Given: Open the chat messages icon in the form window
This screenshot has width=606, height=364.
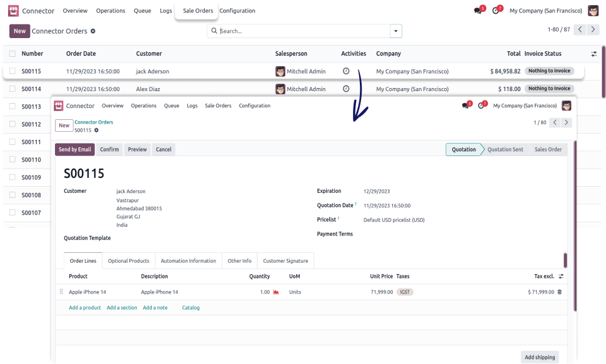Looking at the screenshot, I should tap(467, 105).
